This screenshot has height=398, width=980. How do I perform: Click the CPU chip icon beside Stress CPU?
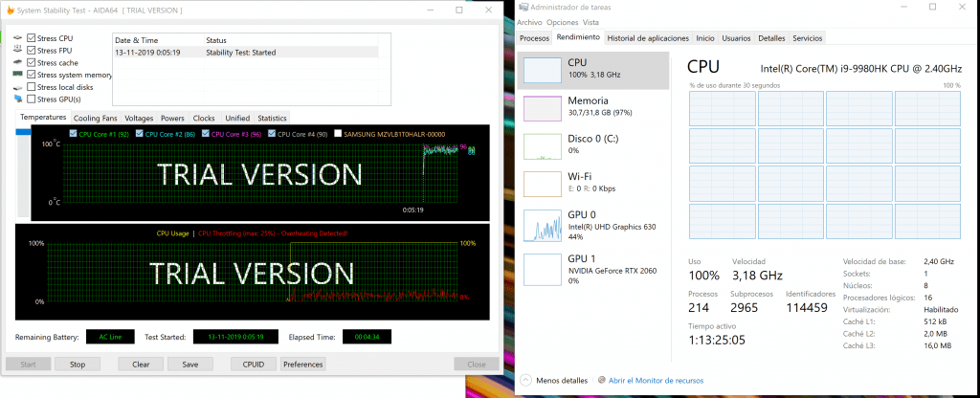pos(18,38)
